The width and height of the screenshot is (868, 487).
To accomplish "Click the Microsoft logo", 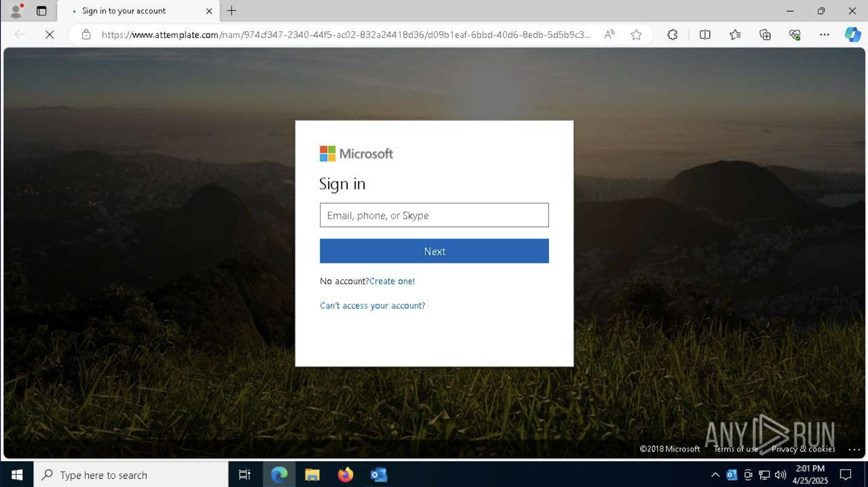I will 356,154.
